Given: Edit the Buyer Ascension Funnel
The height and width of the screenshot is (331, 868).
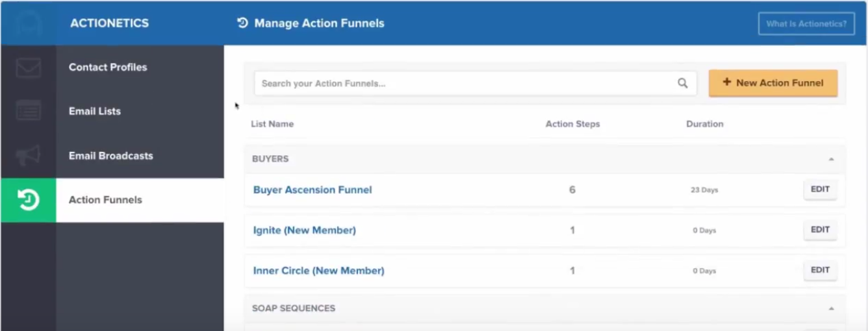Looking at the screenshot, I should click(820, 190).
